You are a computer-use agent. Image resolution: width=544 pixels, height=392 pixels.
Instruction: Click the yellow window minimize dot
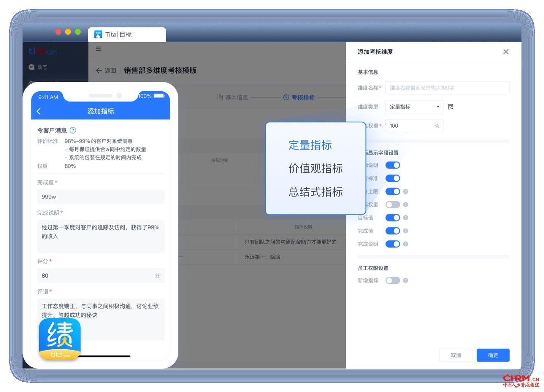coord(68,32)
